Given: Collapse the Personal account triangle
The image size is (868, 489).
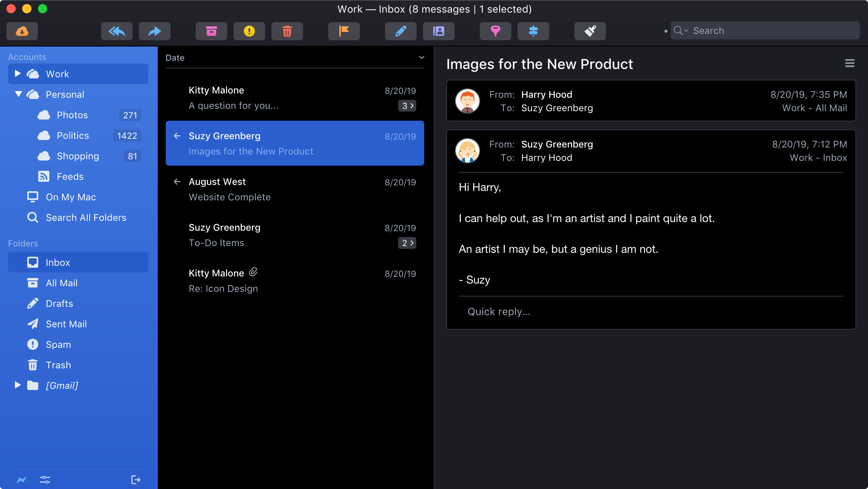Looking at the screenshot, I should (x=18, y=94).
